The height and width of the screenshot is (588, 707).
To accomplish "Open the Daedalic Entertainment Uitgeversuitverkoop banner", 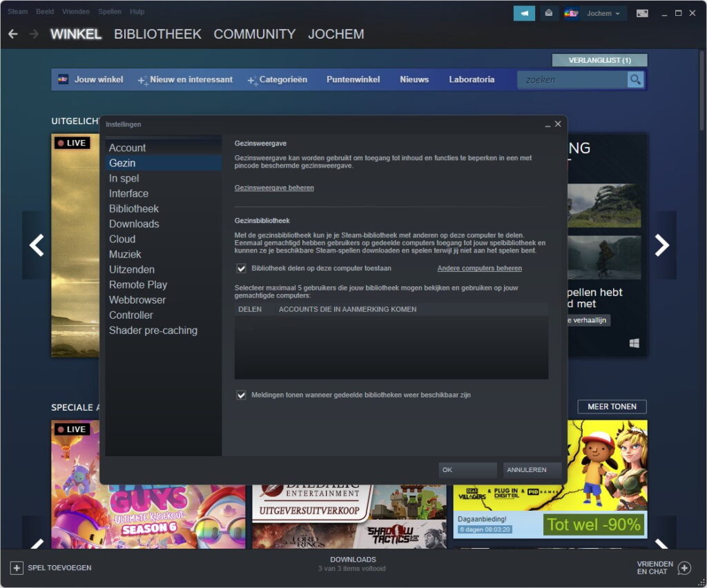I will [349, 516].
